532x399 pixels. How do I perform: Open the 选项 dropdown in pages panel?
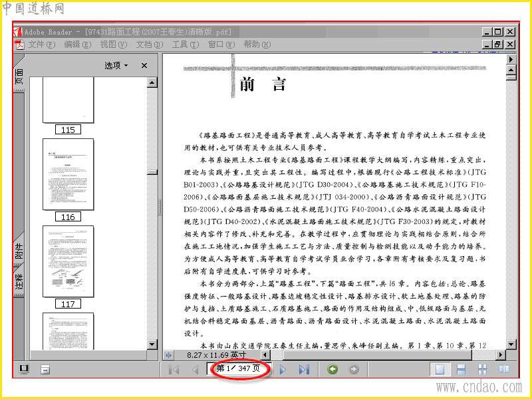click(116, 65)
